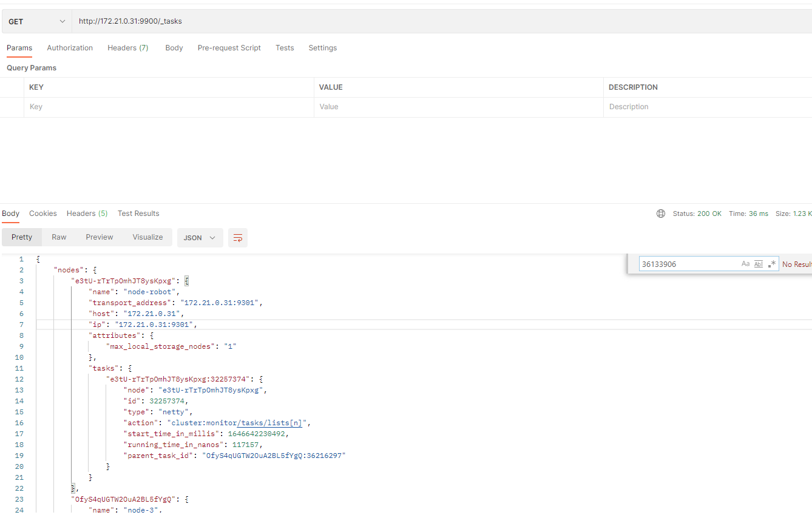Click the VALUE column header
Image resolution: width=812 pixels, height=515 pixels.
tap(331, 87)
